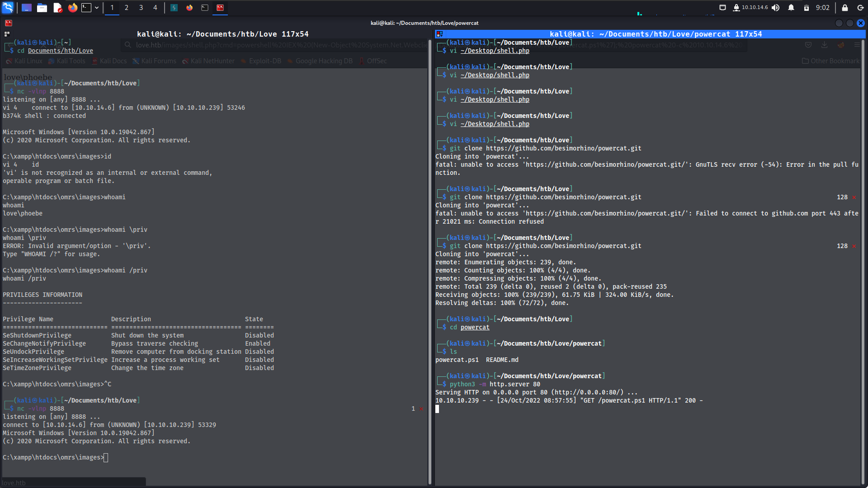The height and width of the screenshot is (488, 868).
Task: Click 'SeChangeNotifyPrivilege' row
Action: [x=138, y=343]
